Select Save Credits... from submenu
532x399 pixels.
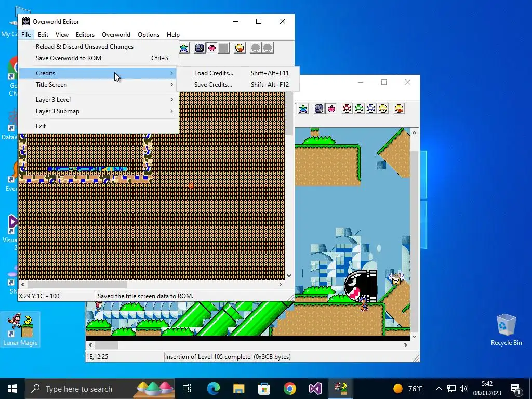238,85
